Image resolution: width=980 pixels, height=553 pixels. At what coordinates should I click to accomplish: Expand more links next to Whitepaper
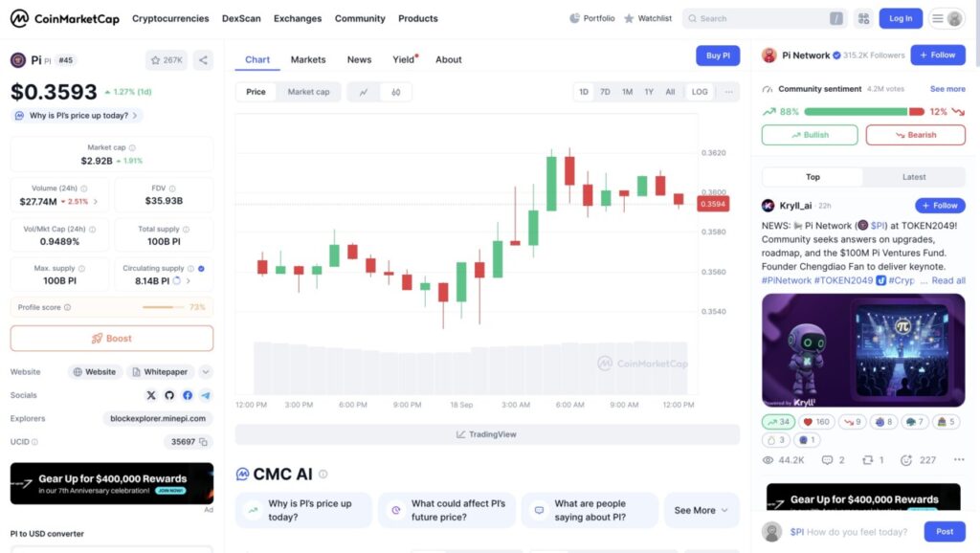(x=206, y=372)
